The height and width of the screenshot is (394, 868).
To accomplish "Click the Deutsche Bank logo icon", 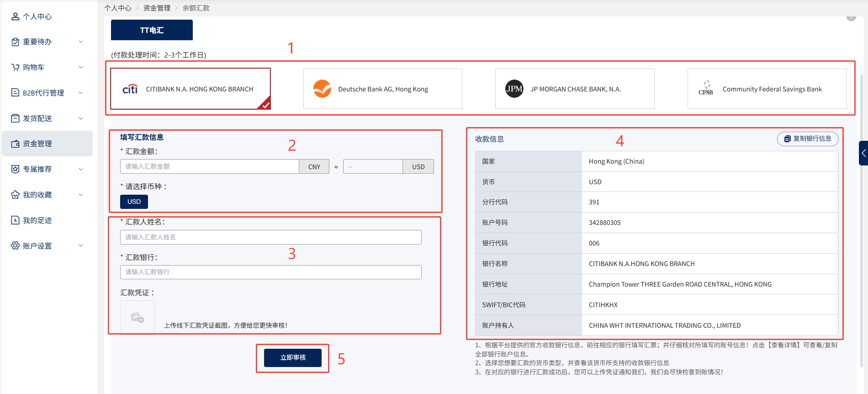I will pos(322,89).
